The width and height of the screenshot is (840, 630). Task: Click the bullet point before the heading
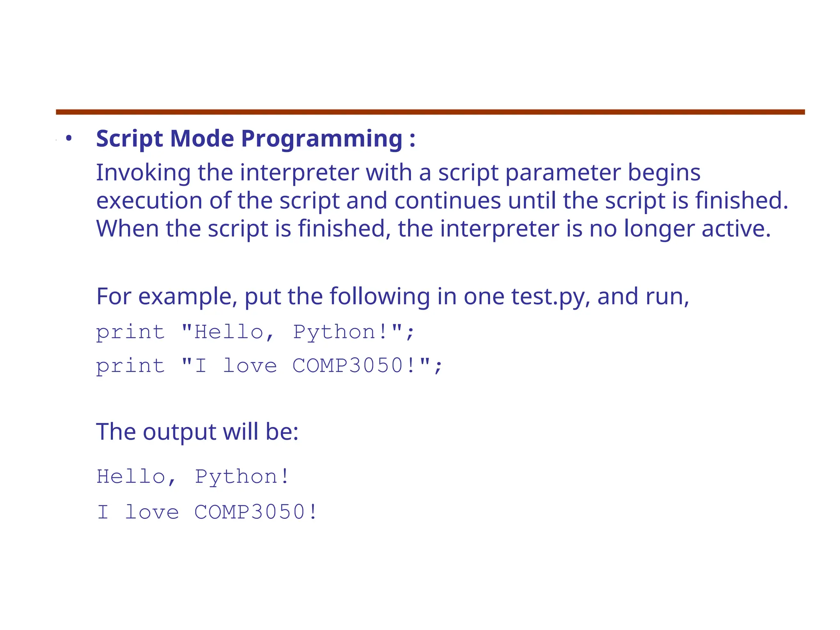click(68, 139)
